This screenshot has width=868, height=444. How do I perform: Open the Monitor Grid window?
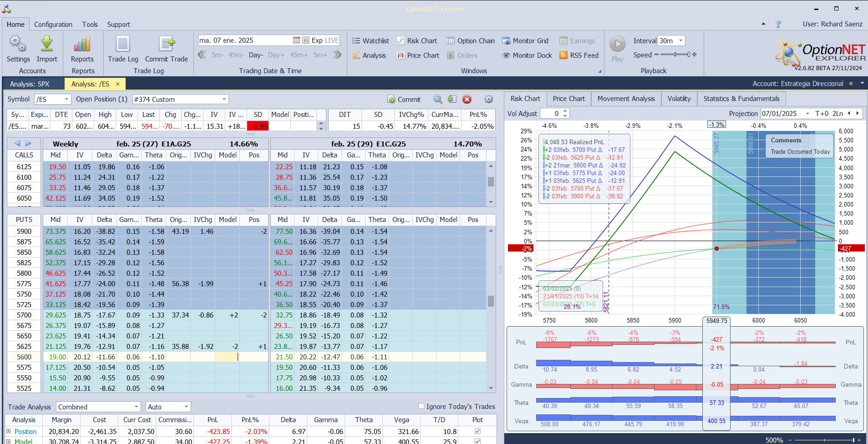click(525, 40)
